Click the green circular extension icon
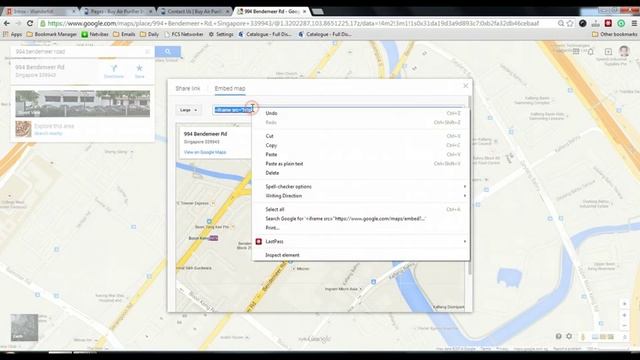Screen dimensions: 640x360 [621, 23]
